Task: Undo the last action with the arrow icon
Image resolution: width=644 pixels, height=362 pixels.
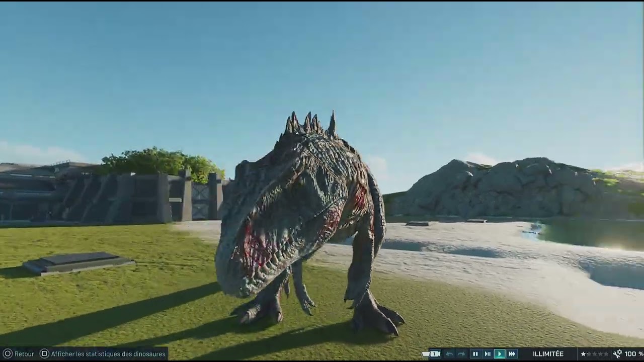Action: [449, 354]
